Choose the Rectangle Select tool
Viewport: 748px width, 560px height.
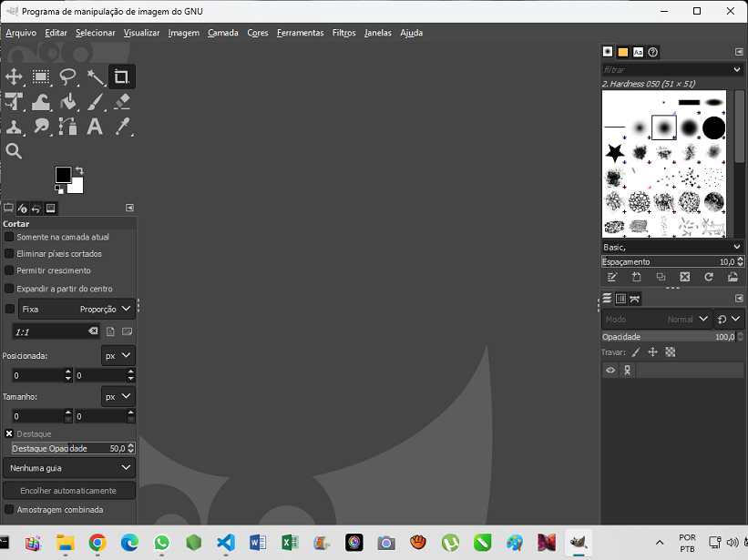(41, 76)
